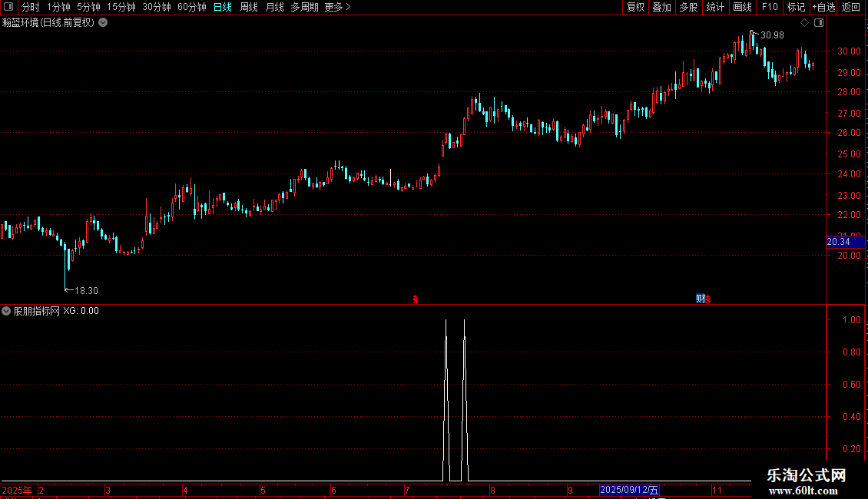Click the 30.98 high price label
Image resolution: width=868 pixels, height=499 pixels.
click(x=772, y=35)
